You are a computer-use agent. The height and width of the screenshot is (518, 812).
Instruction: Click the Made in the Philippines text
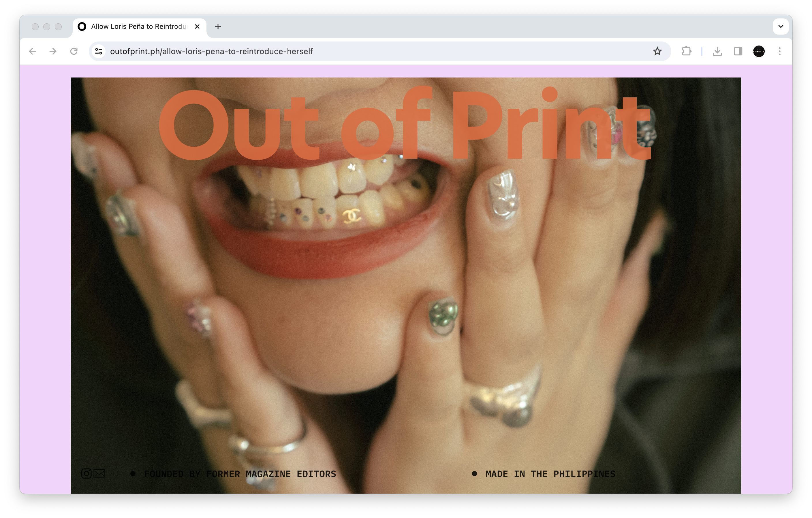click(x=550, y=474)
